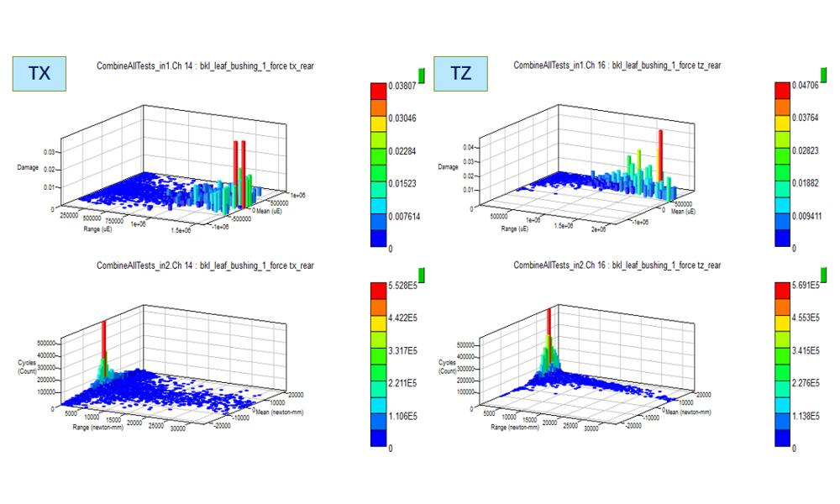
Task: Select the TZ label box
Action: pos(460,74)
